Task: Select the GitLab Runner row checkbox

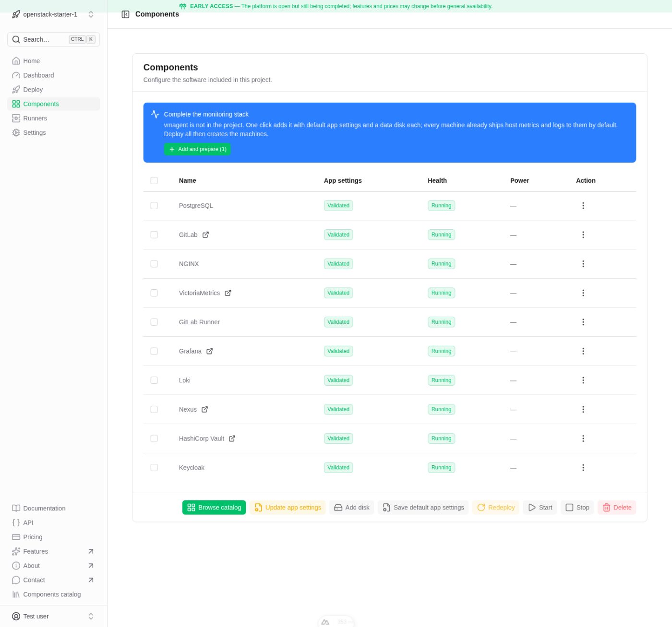Action: [x=154, y=322]
